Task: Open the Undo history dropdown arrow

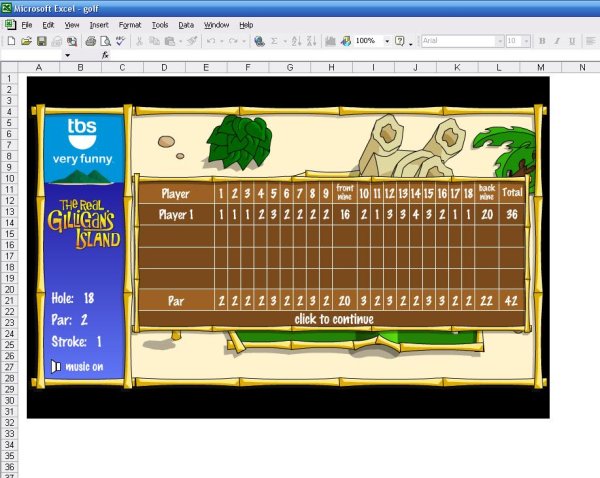Action: (x=221, y=41)
